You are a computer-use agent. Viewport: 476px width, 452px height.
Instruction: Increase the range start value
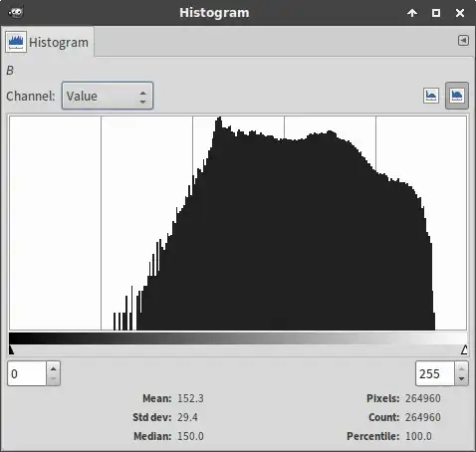click(53, 368)
